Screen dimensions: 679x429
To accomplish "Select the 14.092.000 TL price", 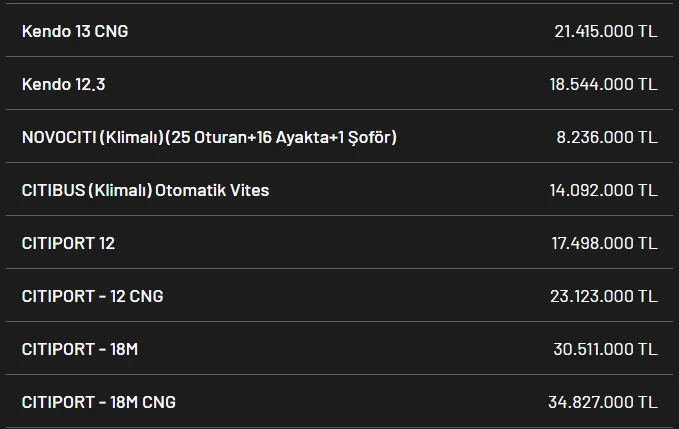I will (x=605, y=190).
